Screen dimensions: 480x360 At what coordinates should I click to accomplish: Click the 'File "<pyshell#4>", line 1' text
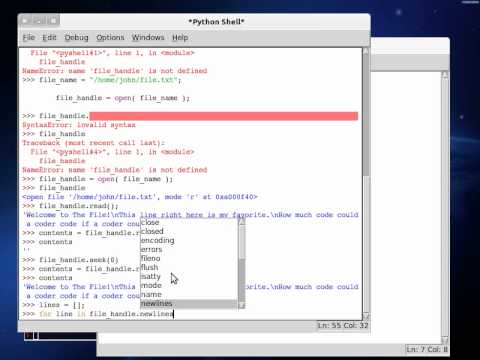(x=112, y=152)
